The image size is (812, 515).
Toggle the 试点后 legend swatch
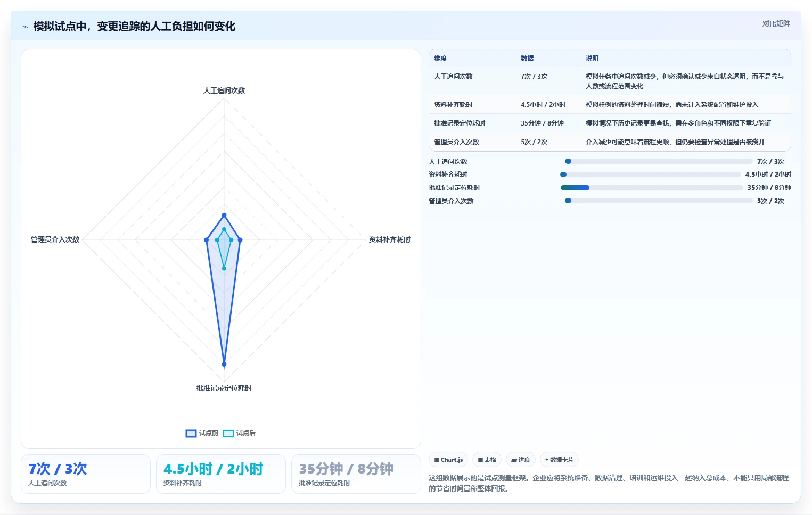[228, 433]
